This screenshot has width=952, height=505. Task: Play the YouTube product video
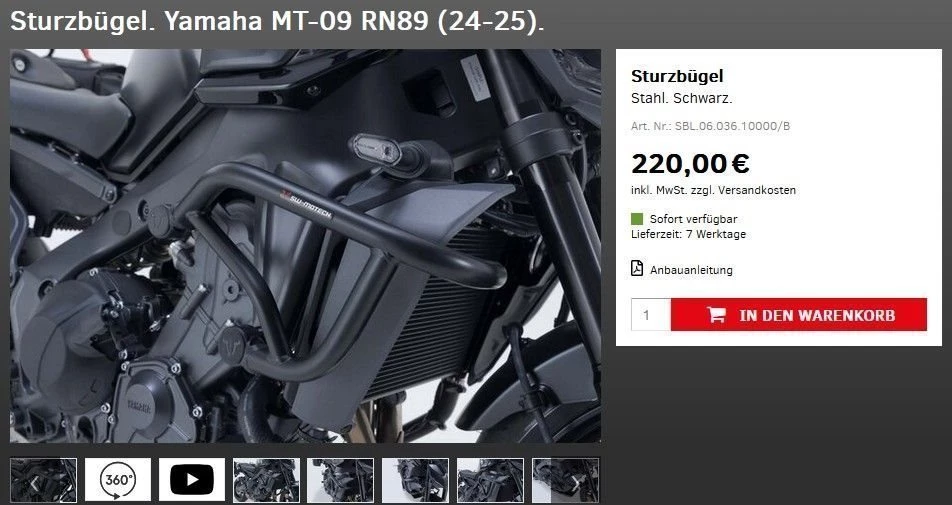[x=192, y=480]
